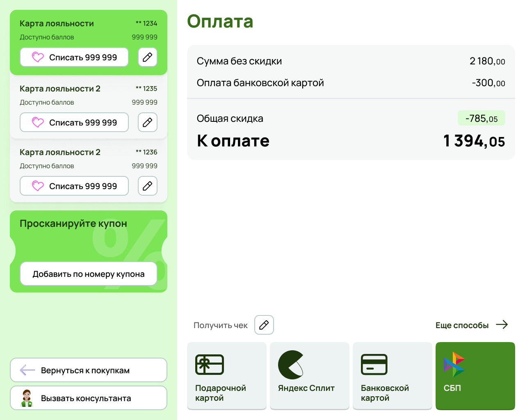
Task: Open pencil editor for card ** 1234
Action: (x=147, y=57)
